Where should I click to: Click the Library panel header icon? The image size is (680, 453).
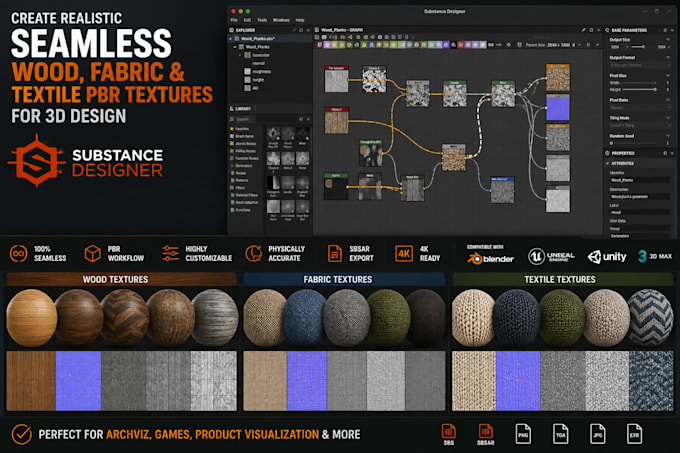232,109
